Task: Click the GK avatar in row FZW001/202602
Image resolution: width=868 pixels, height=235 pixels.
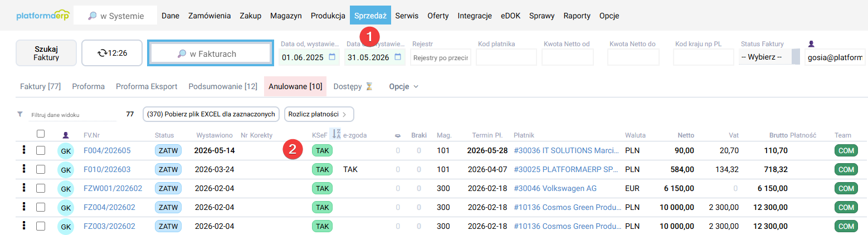Action: tap(66, 189)
